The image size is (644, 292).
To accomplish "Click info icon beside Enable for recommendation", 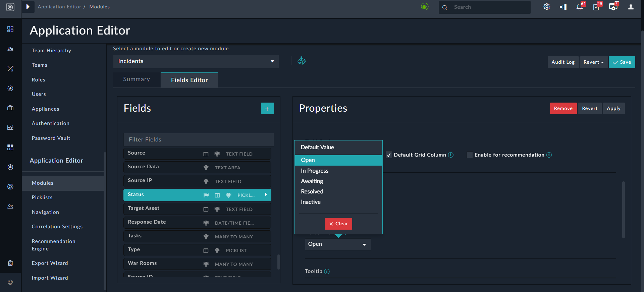I will pyautogui.click(x=549, y=155).
